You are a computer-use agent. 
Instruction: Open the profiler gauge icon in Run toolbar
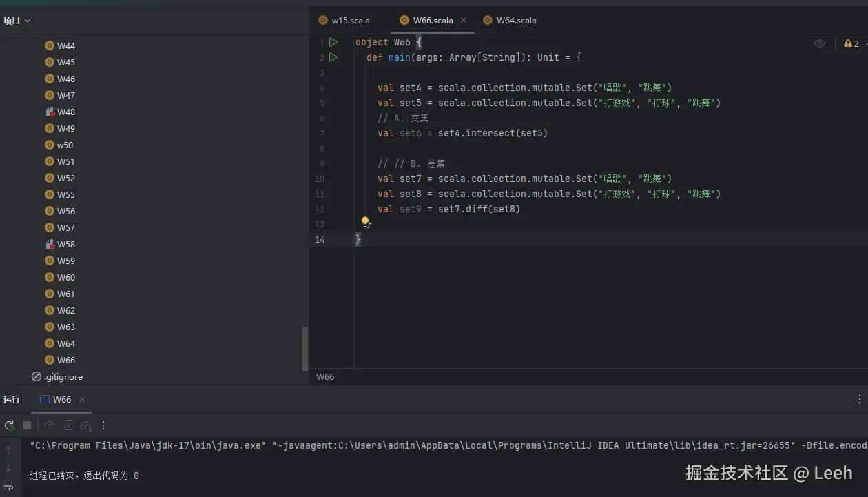coord(85,426)
